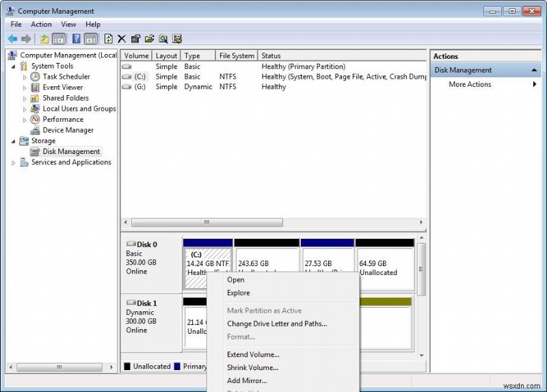547x392 pixels.
Task: Choose Shrink Volume from the context menu
Action: pos(252,367)
